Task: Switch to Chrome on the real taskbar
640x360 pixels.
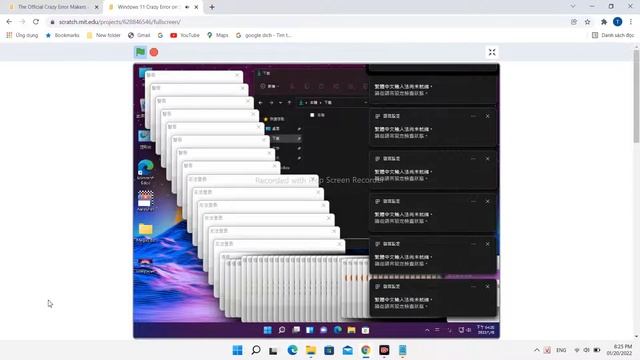Action: (x=366, y=350)
